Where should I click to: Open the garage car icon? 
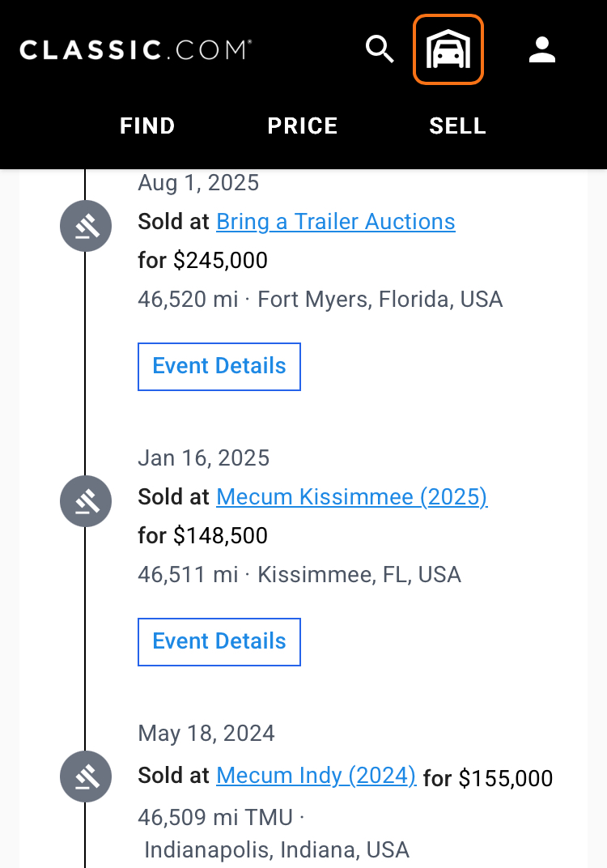coord(448,49)
